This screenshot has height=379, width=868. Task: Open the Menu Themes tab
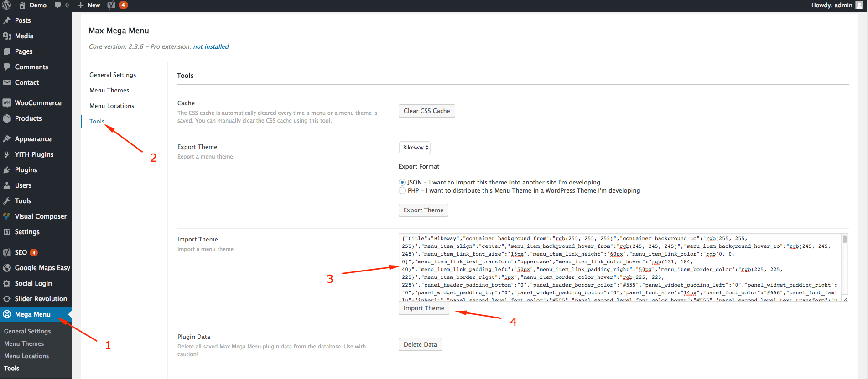(109, 90)
